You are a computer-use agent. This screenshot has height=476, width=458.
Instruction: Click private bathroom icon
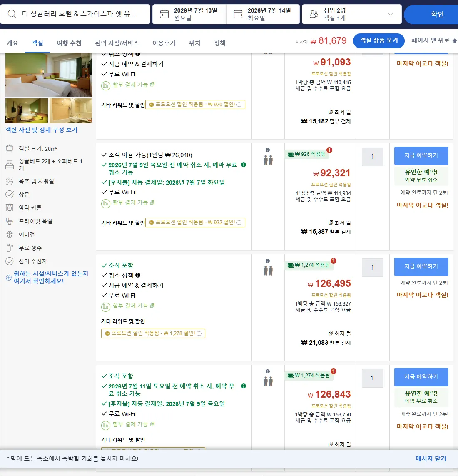[10, 221]
